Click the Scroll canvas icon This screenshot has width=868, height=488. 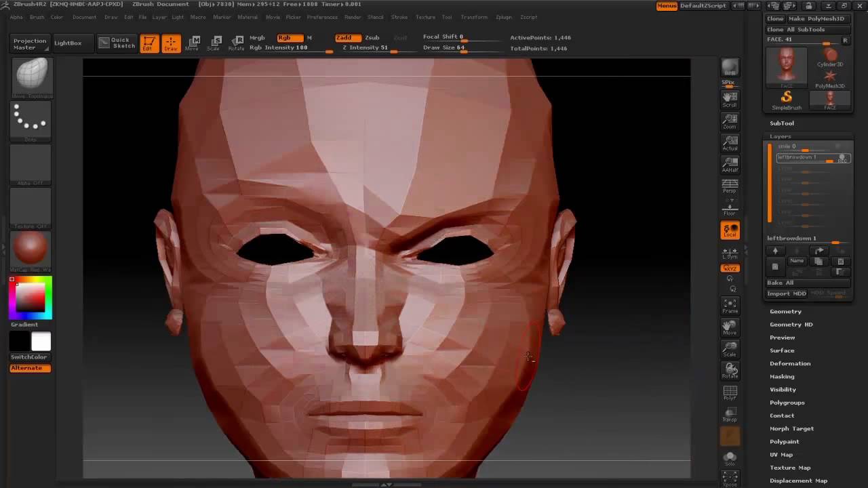point(730,100)
